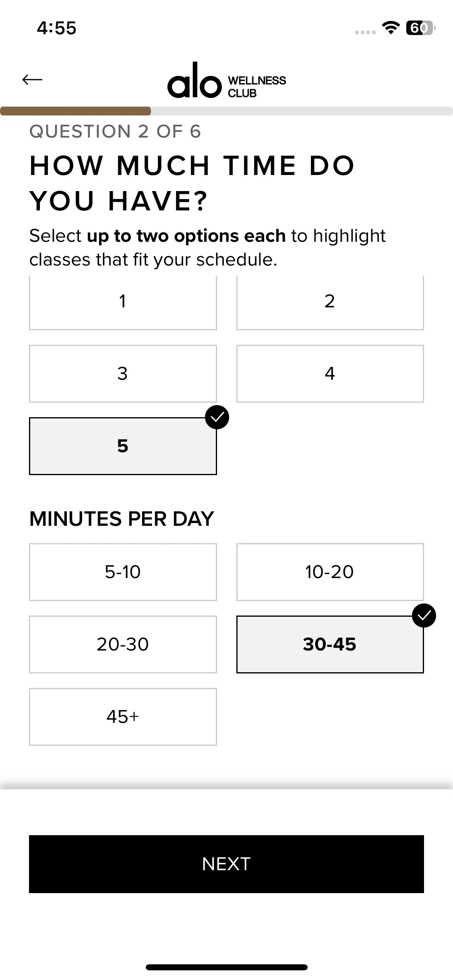
Task: Deselect the 30-45 minutes option
Action: tap(330, 644)
